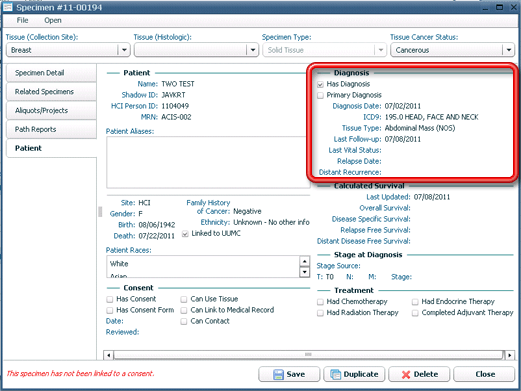The image size is (521, 391).
Task: Expand the Tissue Cancer Status dropdown arrow
Action: click(x=509, y=50)
